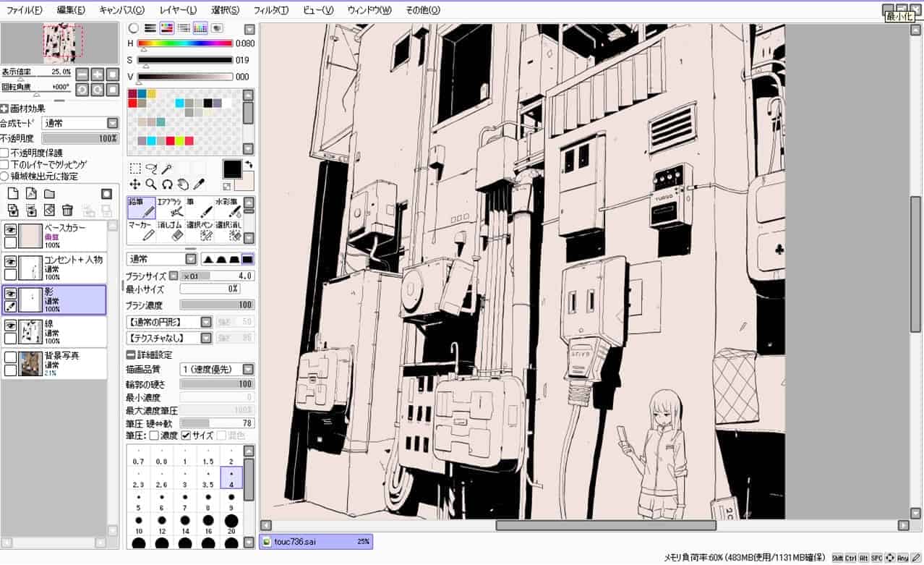Expand the 画材効果 section
Image resolution: width=924 pixels, height=565 pixels.
[5, 109]
